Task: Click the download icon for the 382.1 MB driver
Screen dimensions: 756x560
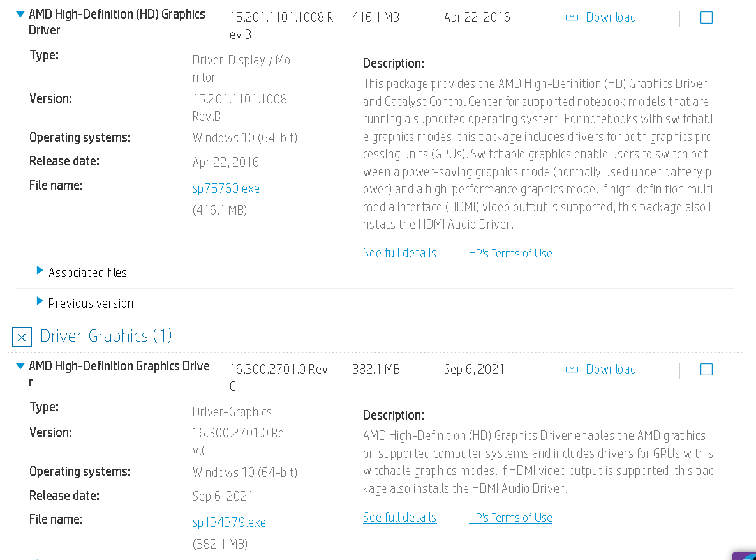Action: point(572,369)
